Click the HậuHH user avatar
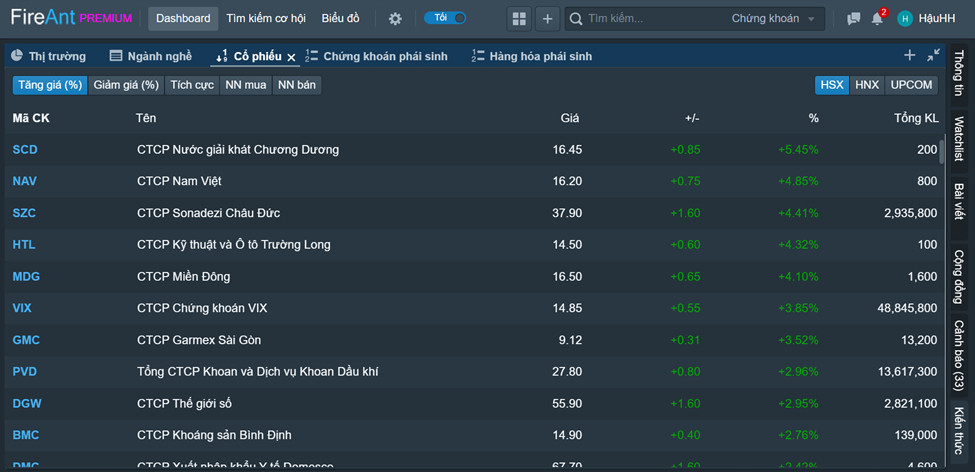Viewport: 975px width, 472px height. [905, 19]
